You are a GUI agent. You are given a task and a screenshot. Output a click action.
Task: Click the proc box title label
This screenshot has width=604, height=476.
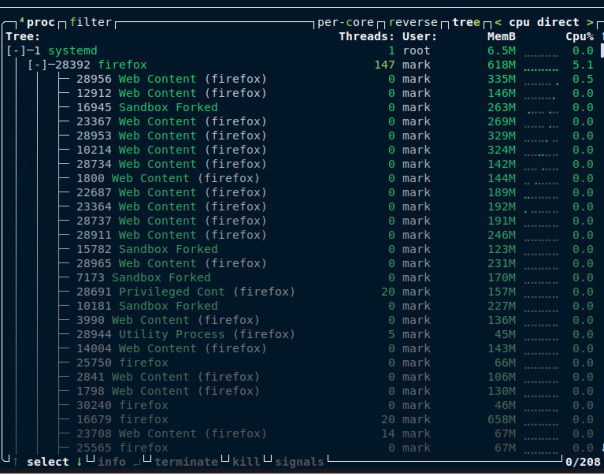tap(40, 22)
